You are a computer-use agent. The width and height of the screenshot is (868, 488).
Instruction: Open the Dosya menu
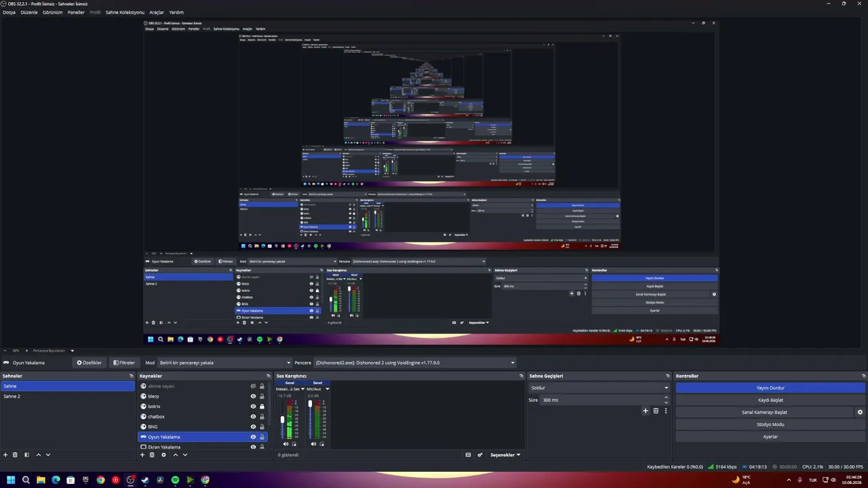pos(9,12)
